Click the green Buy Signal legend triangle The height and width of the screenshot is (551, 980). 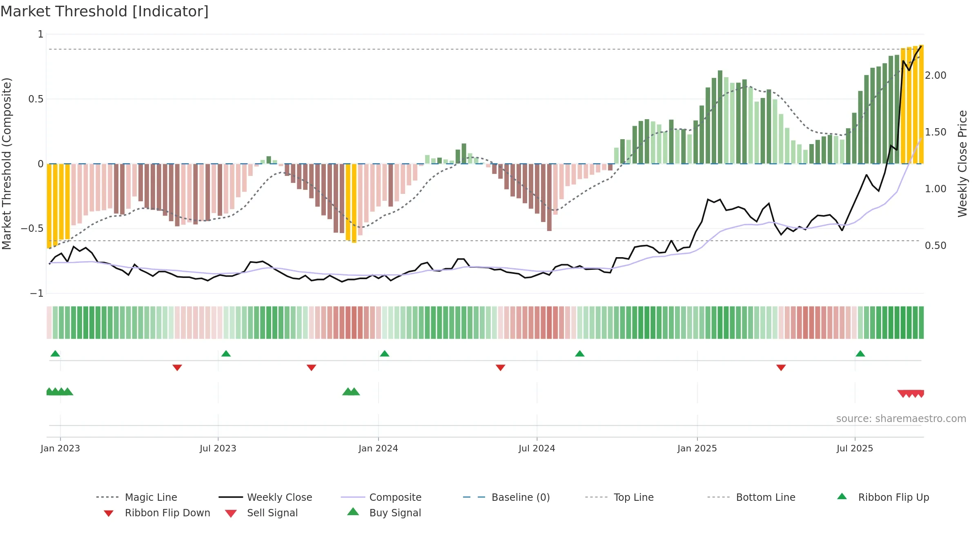[353, 511]
